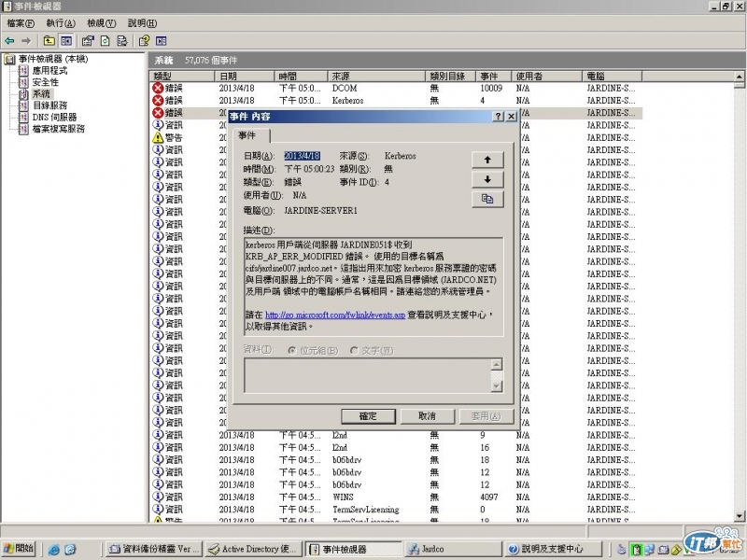Click the Refresh toolbar icon
Image resolution: width=747 pixels, height=560 pixels.
coord(105,41)
